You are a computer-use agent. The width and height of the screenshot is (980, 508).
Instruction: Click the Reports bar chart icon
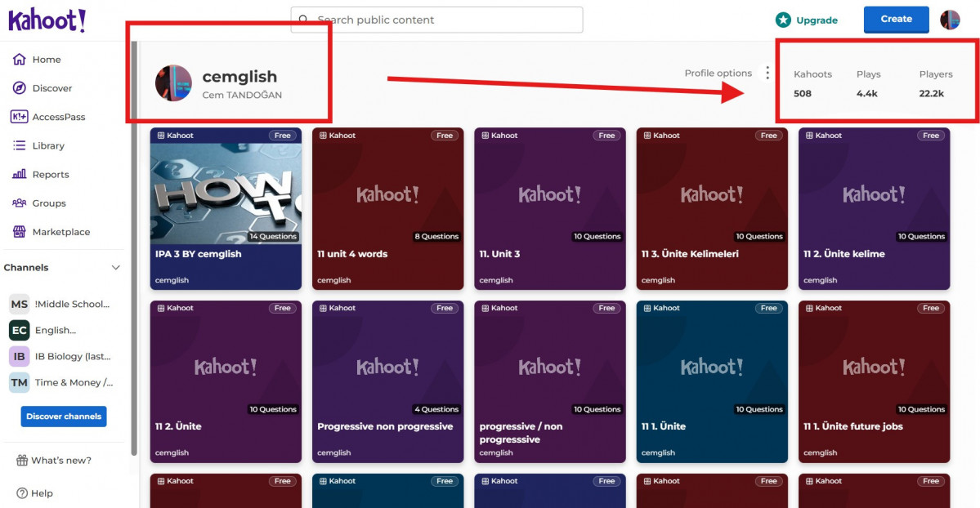(x=19, y=174)
